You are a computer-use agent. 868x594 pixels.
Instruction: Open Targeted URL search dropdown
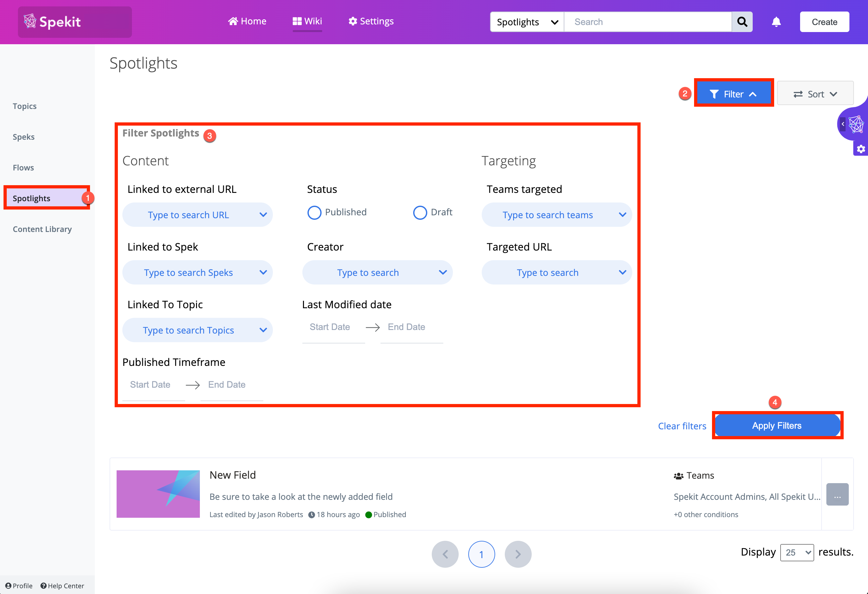tap(556, 272)
